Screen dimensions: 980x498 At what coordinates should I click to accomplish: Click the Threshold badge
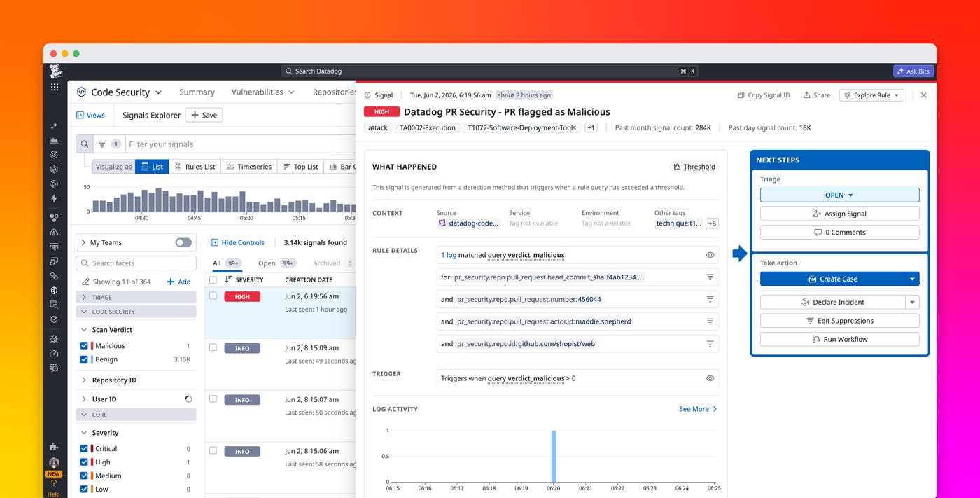(694, 167)
